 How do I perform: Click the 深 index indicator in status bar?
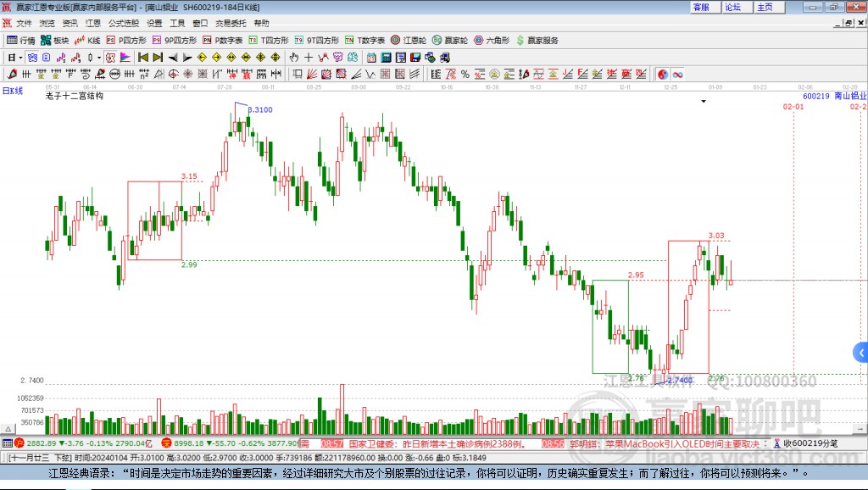(x=167, y=443)
